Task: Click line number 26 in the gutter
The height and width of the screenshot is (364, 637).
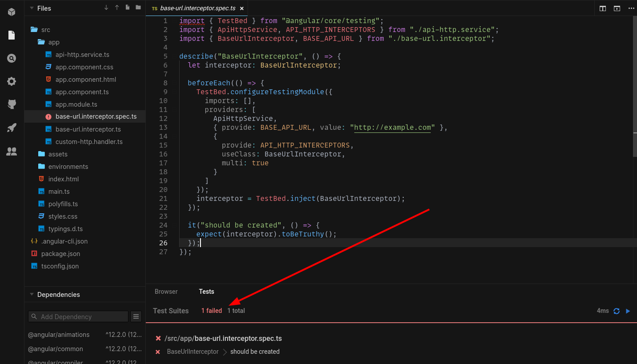Action: (x=163, y=243)
